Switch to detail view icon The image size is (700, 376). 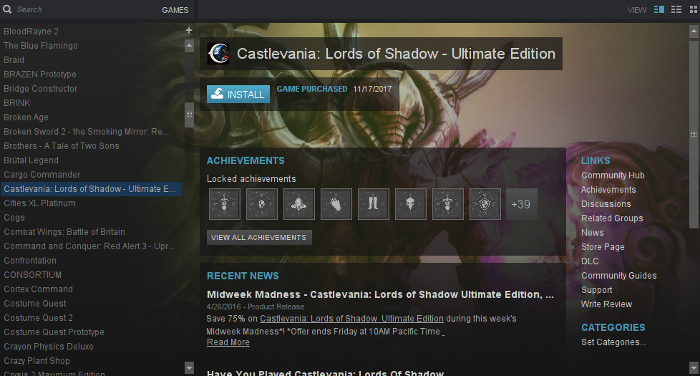658,9
